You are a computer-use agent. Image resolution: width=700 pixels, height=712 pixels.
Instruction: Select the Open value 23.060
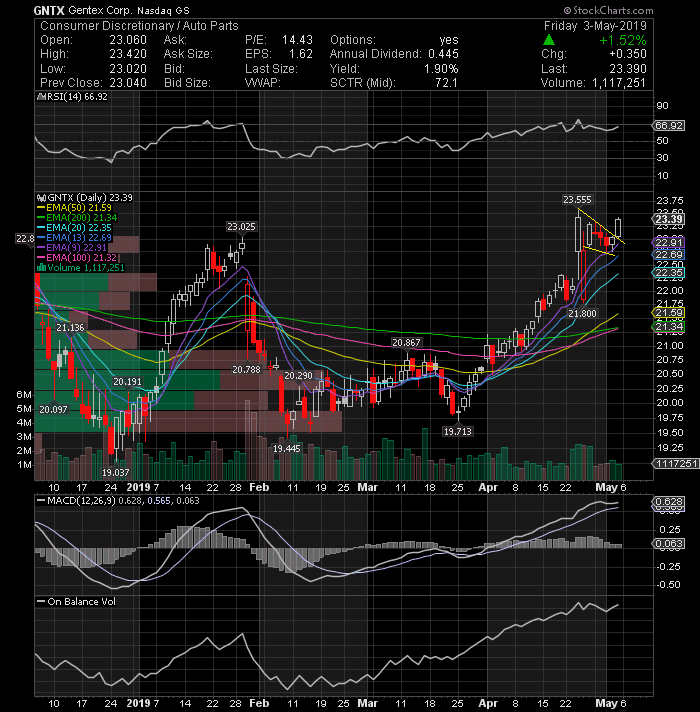pos(128,40)
